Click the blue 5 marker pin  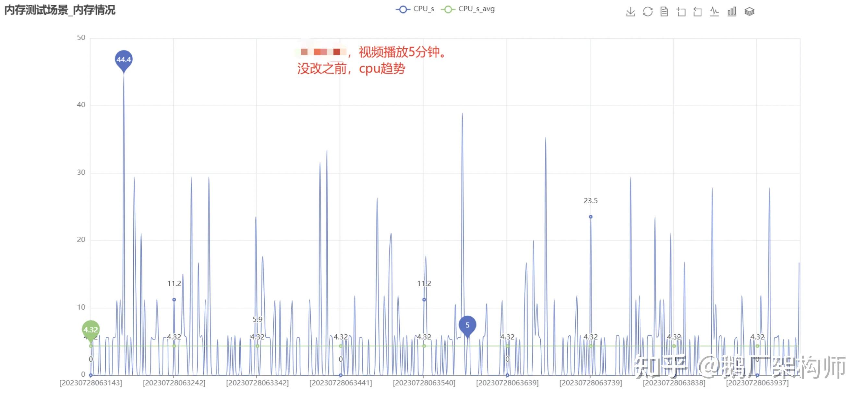pyautogui.click(x=467, y=325)
